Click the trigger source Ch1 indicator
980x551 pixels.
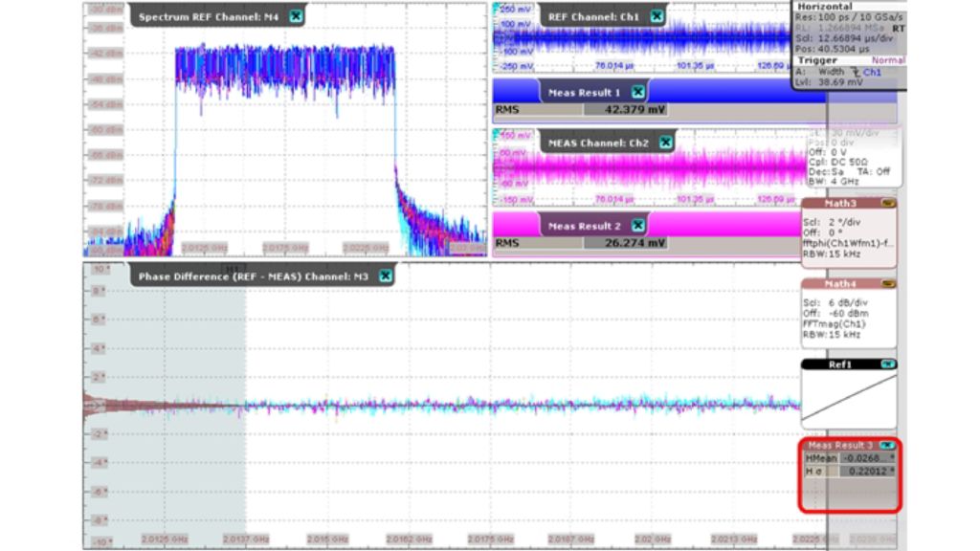[x=871, y=72]
